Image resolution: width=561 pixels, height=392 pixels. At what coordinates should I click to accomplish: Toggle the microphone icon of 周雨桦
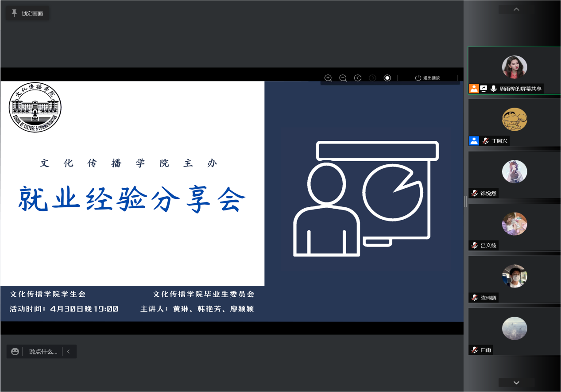point(493,89)
